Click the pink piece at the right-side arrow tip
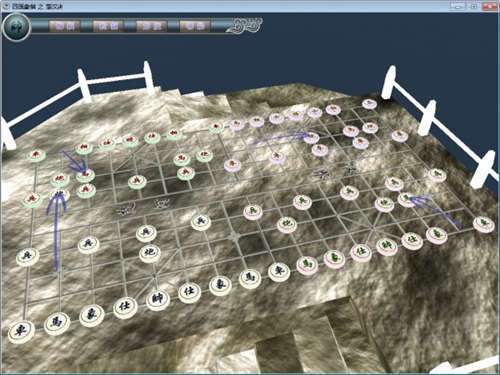The image size is (500, 375). 407,199
